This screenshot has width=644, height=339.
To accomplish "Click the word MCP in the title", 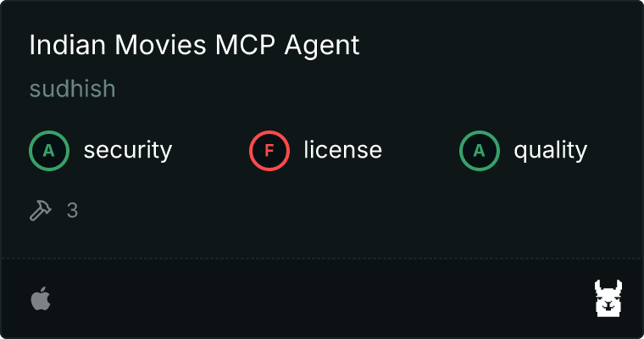I will click(x=245, y=44).
